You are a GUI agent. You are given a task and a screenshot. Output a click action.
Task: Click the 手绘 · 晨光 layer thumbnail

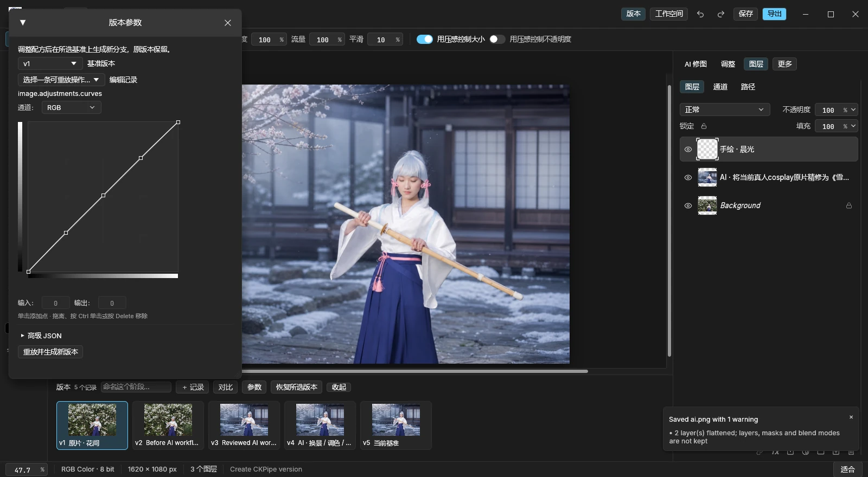(x=707, y=149)
